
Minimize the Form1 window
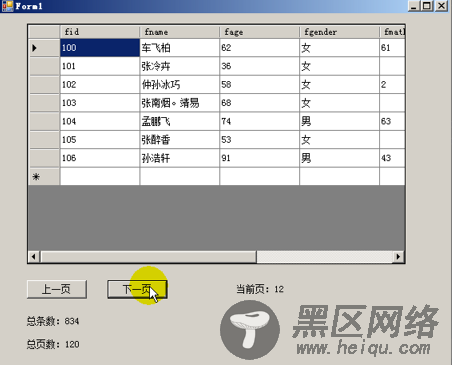(x=414, y=6)
